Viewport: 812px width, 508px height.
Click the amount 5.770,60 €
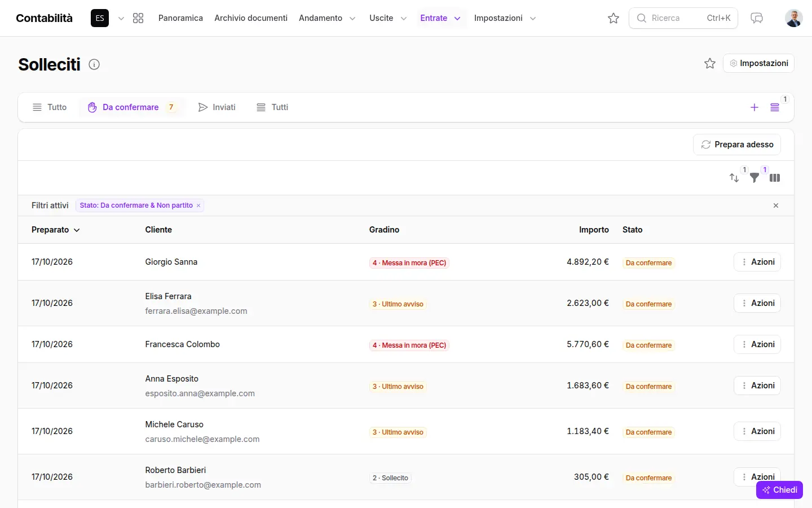point(588,344)
